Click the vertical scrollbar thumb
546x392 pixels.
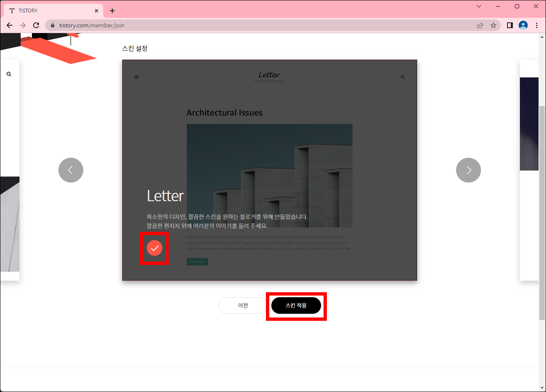[542, 213]
